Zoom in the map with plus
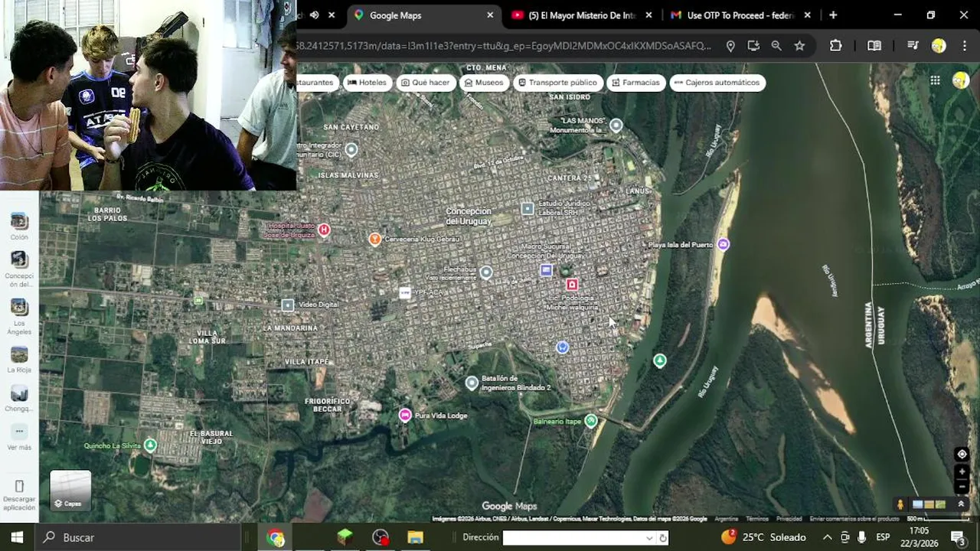The width and height of the screenshot is (980, 551). [962, 472]
